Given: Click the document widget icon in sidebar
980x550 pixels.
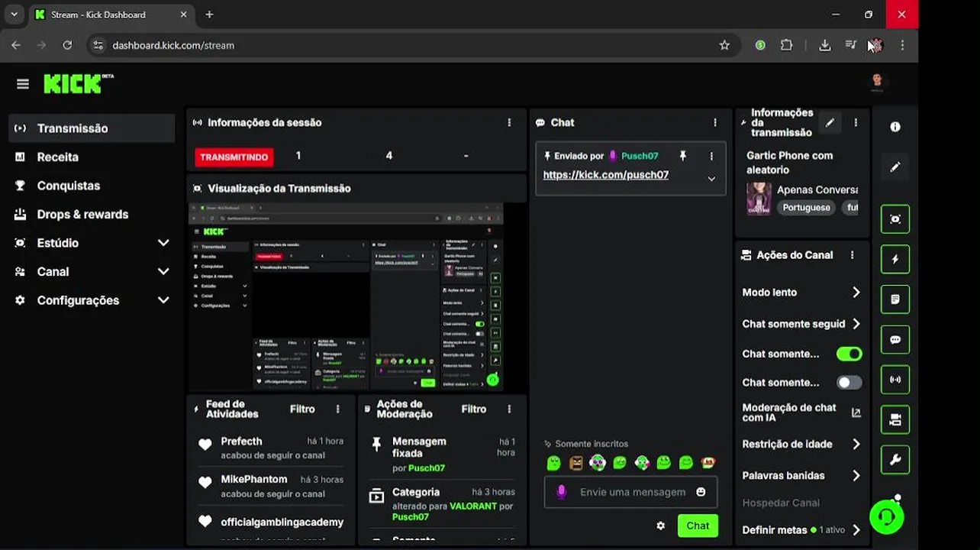Looking at the screenshot, I should coord(895,299).
